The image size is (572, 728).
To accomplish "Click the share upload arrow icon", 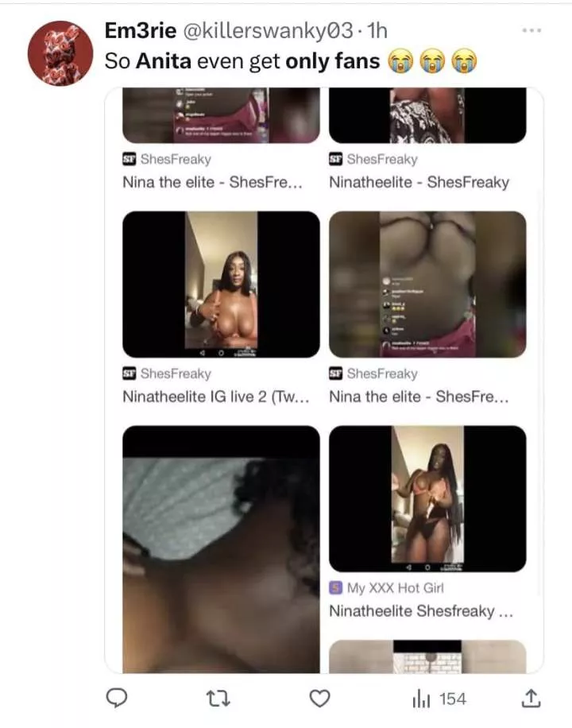I will (531, 699).
